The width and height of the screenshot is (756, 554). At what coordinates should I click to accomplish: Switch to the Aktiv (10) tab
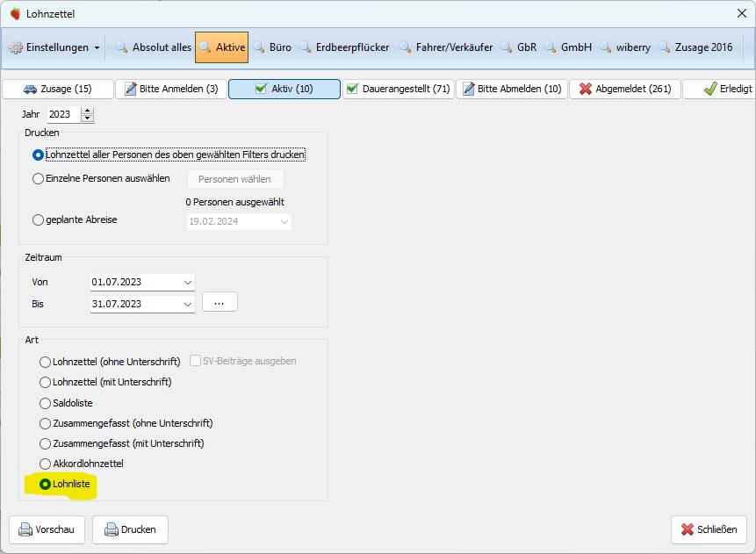click(284, 89)
